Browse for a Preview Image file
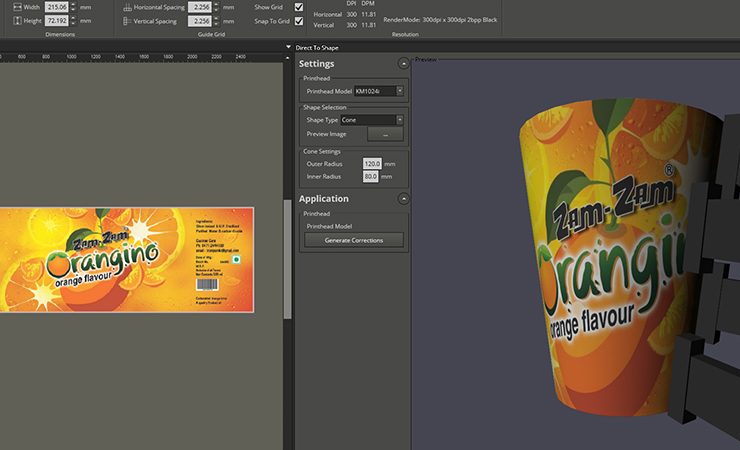 click(x=385, y=134)
